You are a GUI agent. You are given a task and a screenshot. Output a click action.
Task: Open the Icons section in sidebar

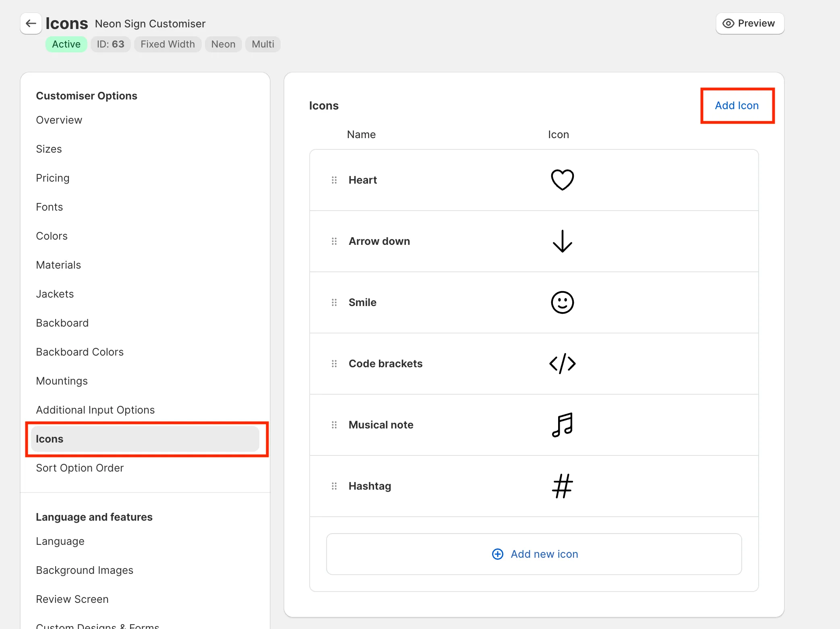coord(50,439)
